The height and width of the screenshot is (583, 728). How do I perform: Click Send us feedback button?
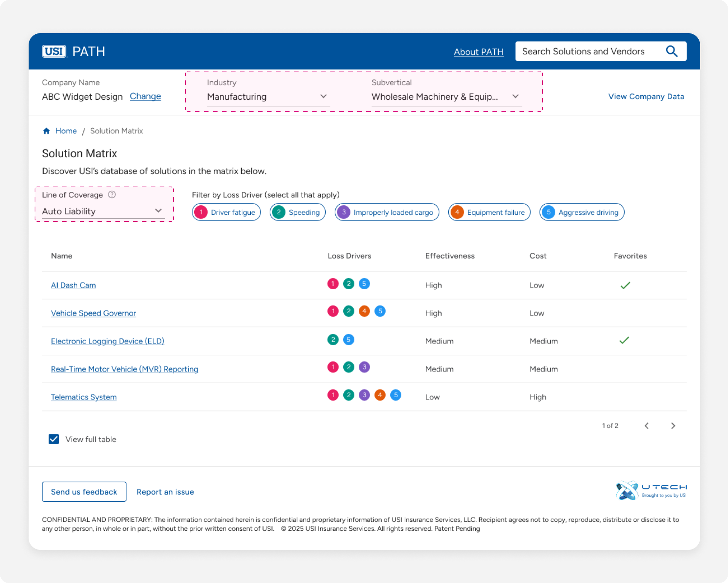[84, 492]
